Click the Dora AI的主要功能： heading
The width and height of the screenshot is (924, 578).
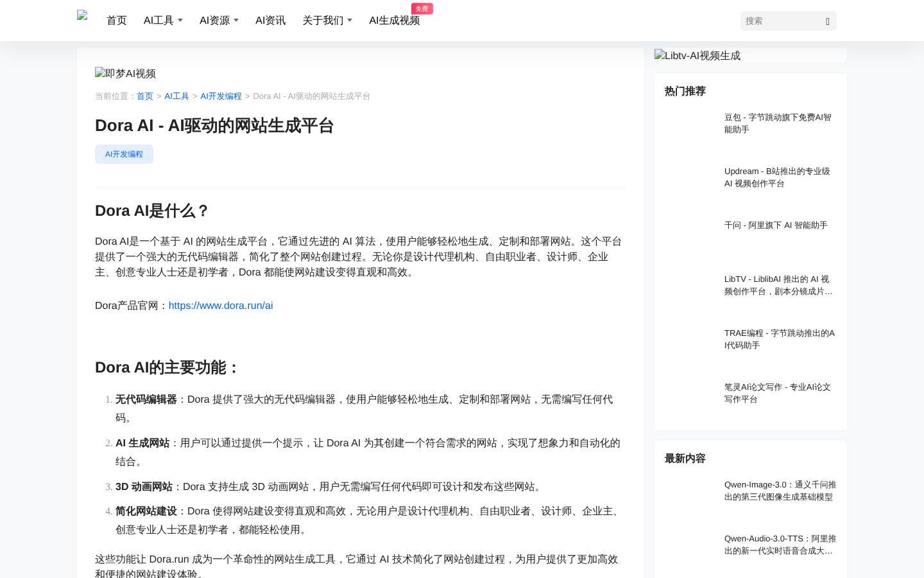tap(167, 367)
